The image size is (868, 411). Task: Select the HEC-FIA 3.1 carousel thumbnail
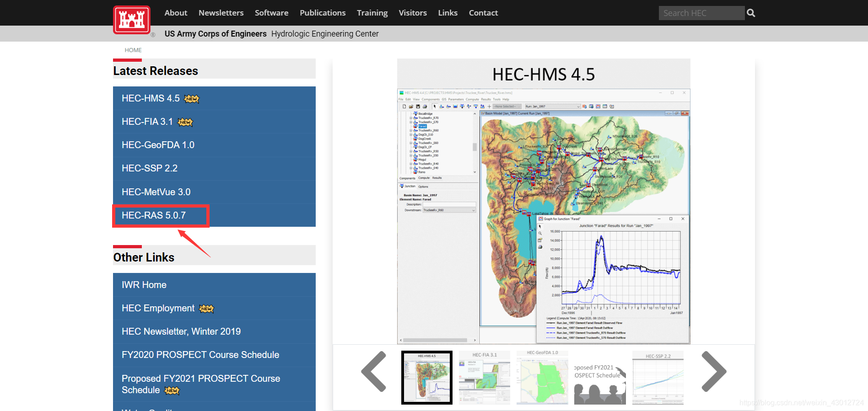click(x=485, y=378)
